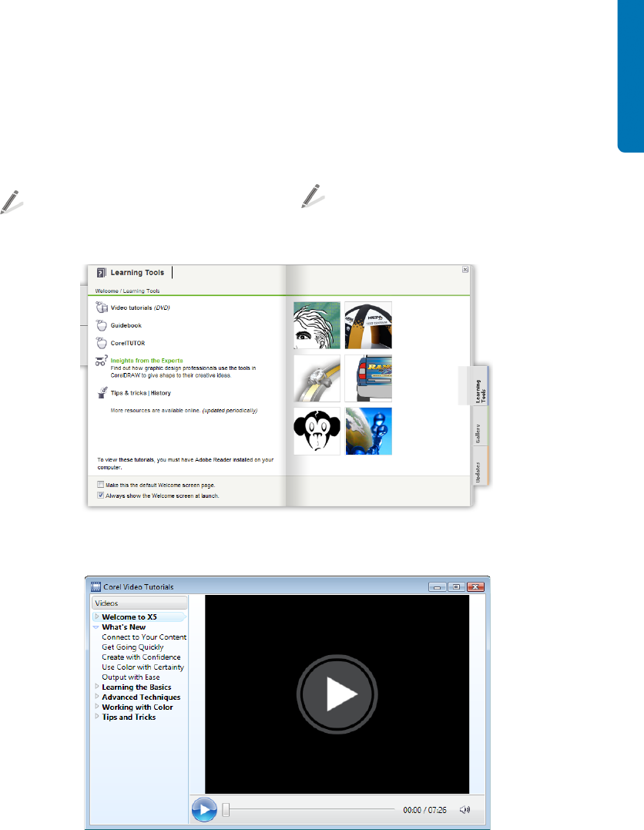Screen dimensions: 644x830
Task: Select Advanced Techniques category
Action: (141, 697)
